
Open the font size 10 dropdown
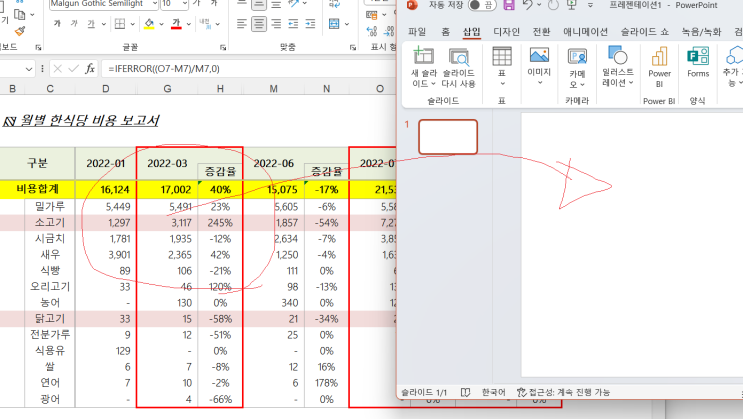pos(184,4)
